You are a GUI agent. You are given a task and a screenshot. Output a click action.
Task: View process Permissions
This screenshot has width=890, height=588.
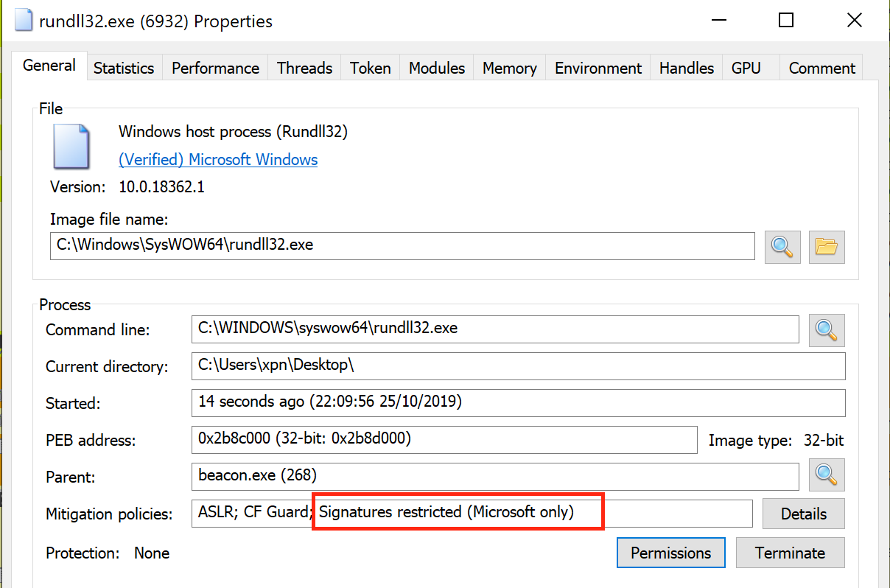pyautogui.click(x=670, y=552)
